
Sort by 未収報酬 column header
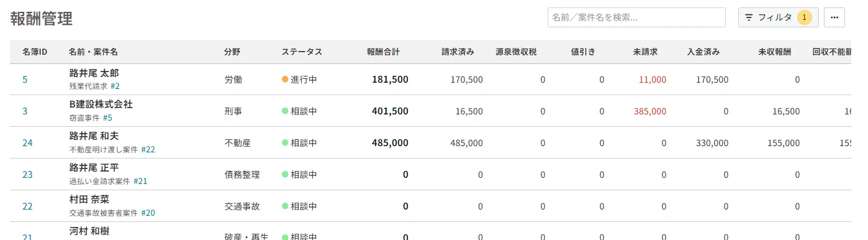(x=775, y=52)
